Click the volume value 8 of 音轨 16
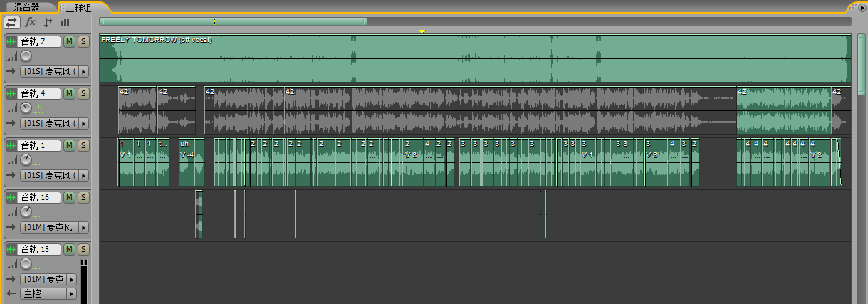This screenshot has height=304, width=868. 37,211
